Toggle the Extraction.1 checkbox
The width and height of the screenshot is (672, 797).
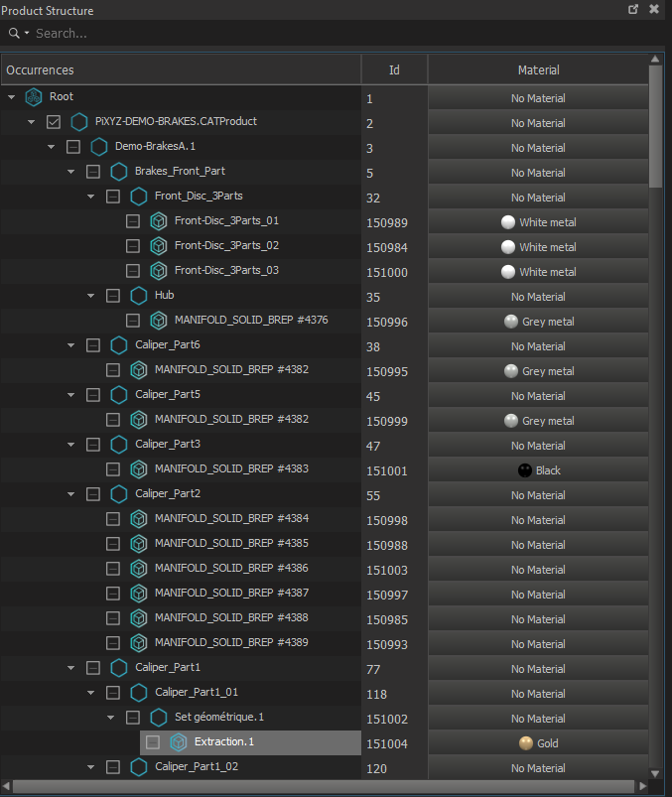pos(153,742)
